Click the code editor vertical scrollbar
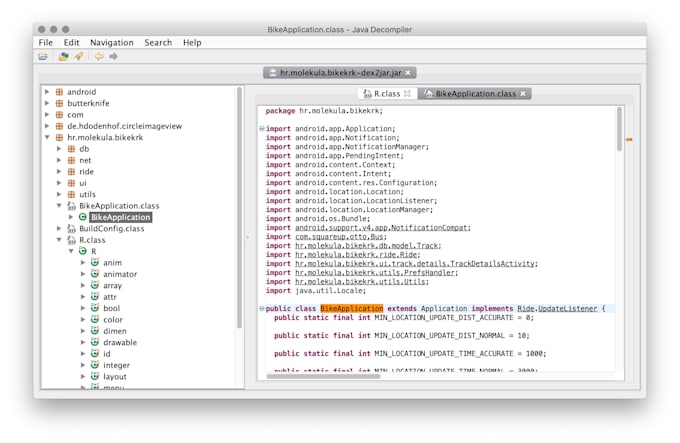 [619, 129]
